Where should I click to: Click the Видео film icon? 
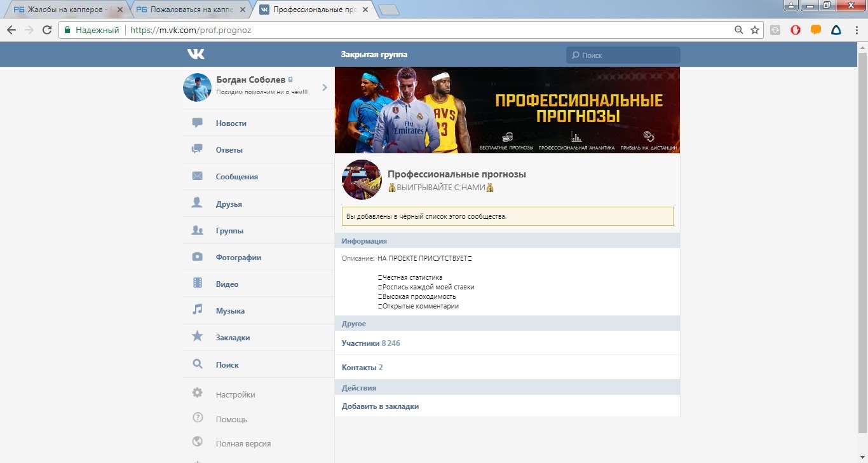pos(198,284)
